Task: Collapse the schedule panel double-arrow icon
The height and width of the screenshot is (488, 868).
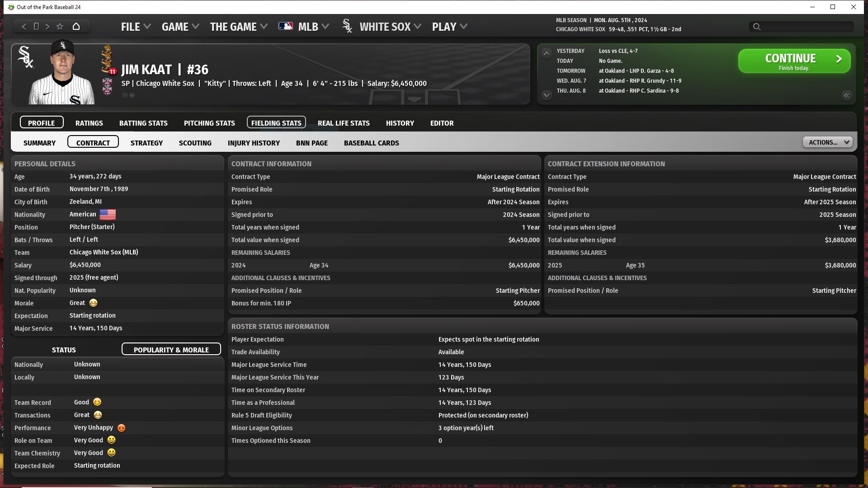Action: [x=846, y=95]
